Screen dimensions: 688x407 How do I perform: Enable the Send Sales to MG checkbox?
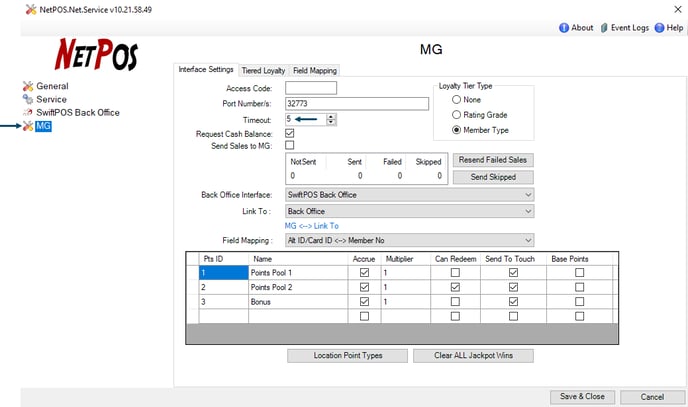[x=289, y=146]
